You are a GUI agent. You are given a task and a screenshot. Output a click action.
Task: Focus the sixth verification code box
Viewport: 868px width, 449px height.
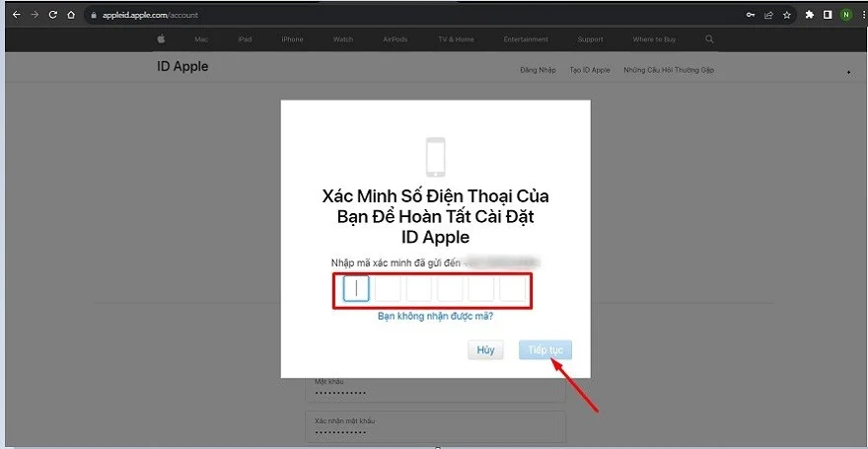click(513, 288)
